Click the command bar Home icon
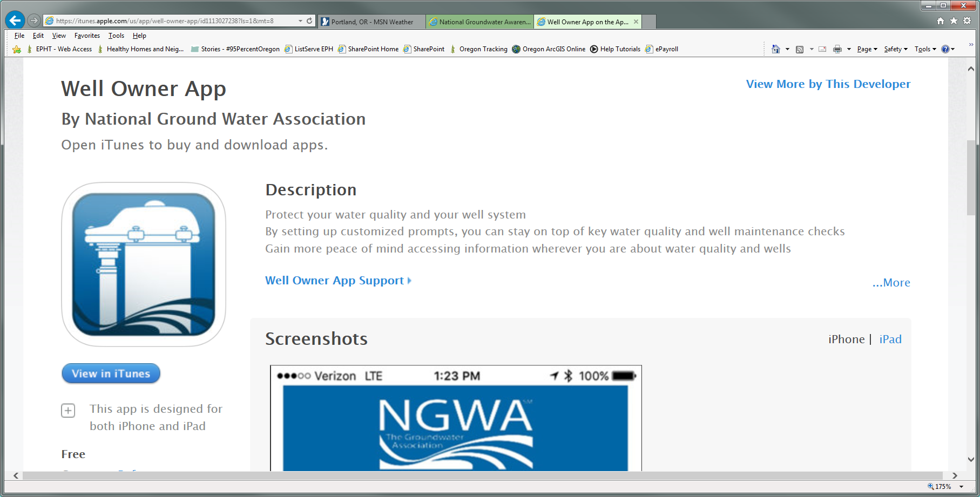The image size is (980, 497). point(776,49)
